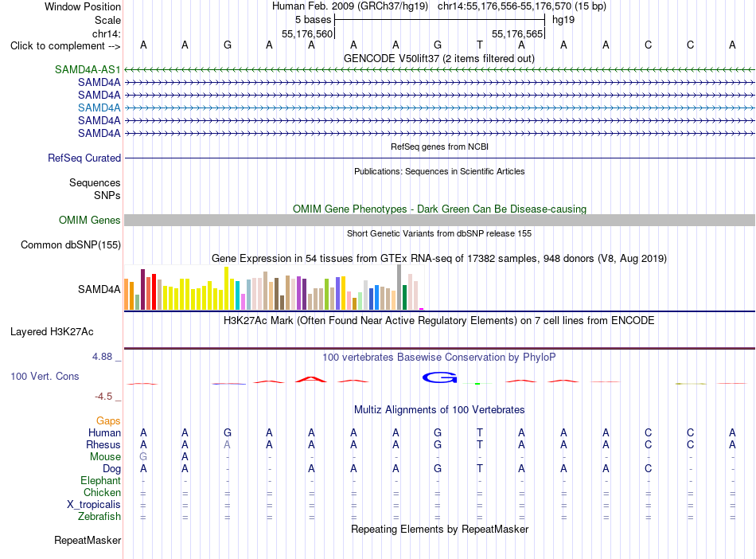The image size is (756, 559).
Task: Select the Dog species label
Action: 111,468
